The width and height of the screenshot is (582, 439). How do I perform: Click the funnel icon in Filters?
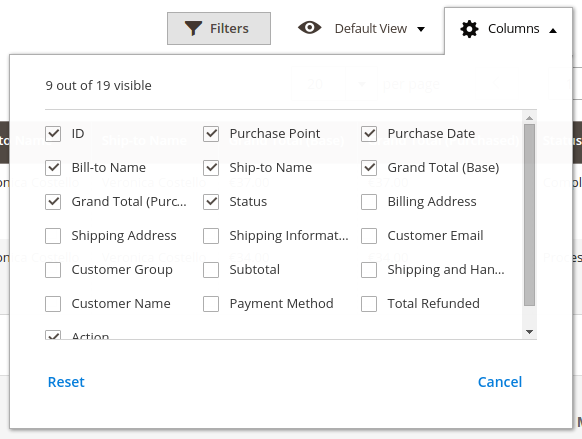click(193, 29)
